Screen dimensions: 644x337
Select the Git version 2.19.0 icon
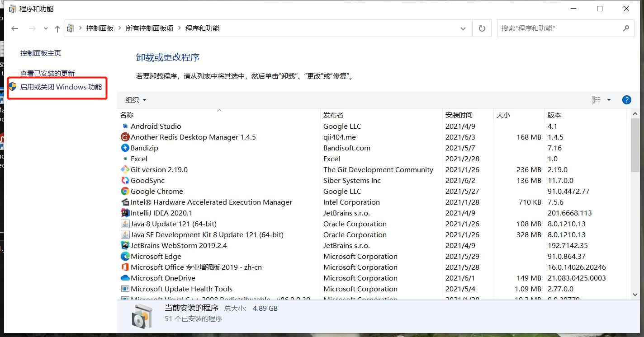point(125,169)
